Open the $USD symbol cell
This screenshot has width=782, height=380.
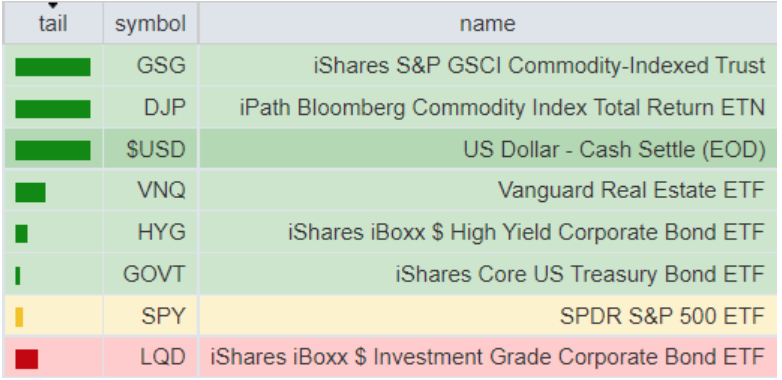coord(151,149)
